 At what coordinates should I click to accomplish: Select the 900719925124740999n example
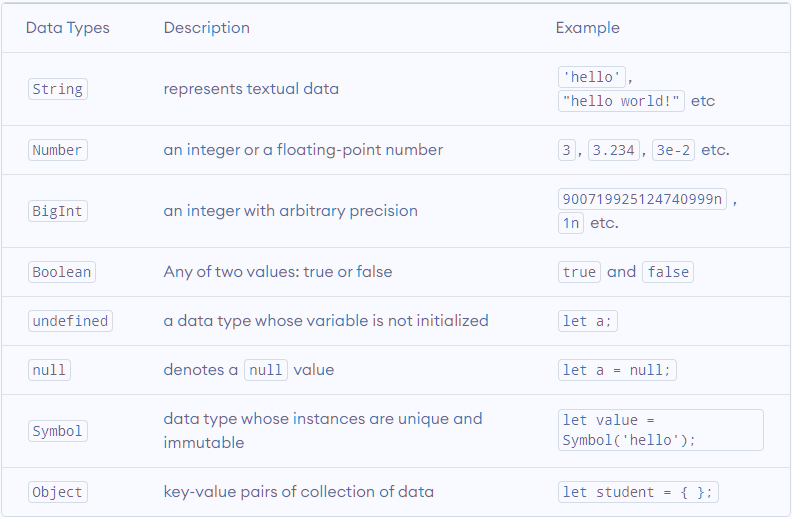[x=642, y=199]
